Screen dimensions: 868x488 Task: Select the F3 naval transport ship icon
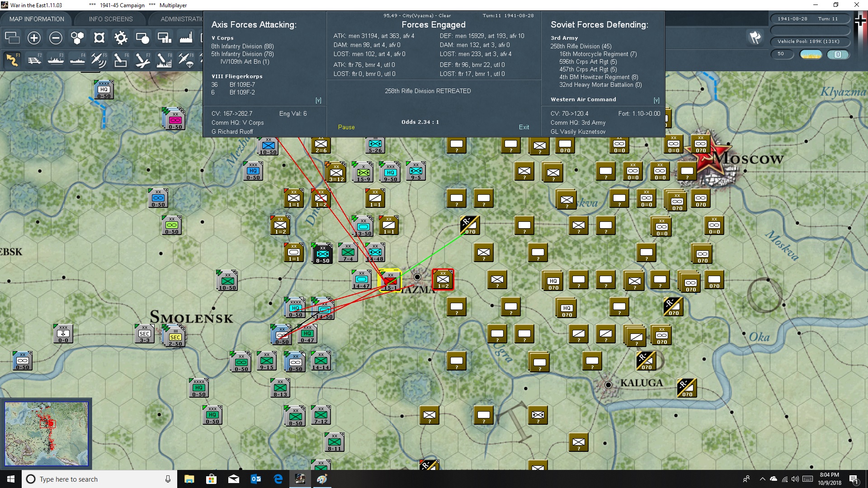tap(56, 60)
